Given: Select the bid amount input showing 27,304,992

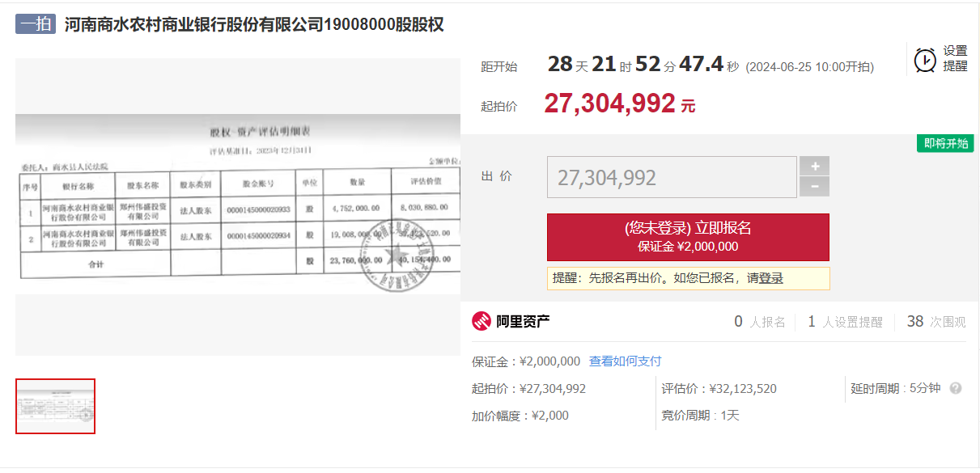Looking at the screenshot, I should [672, 175].
